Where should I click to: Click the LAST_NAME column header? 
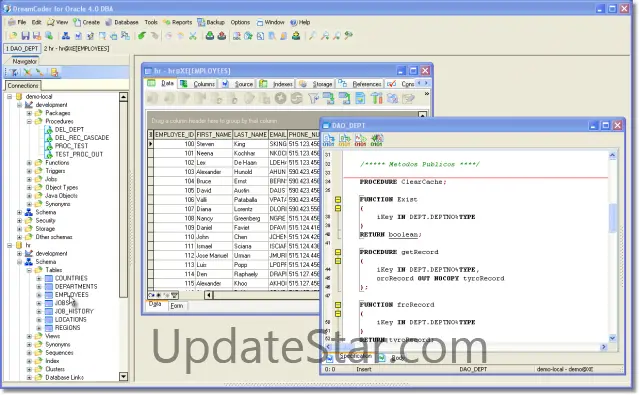coord(250,135)
